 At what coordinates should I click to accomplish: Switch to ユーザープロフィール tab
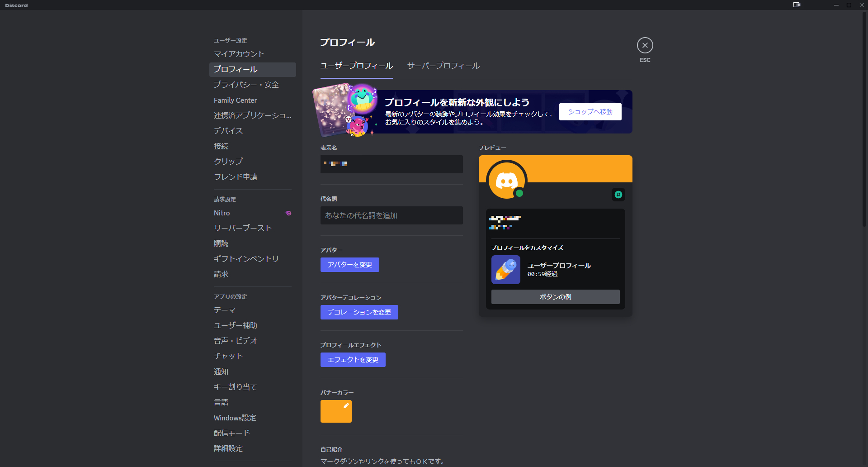[356, 66]
